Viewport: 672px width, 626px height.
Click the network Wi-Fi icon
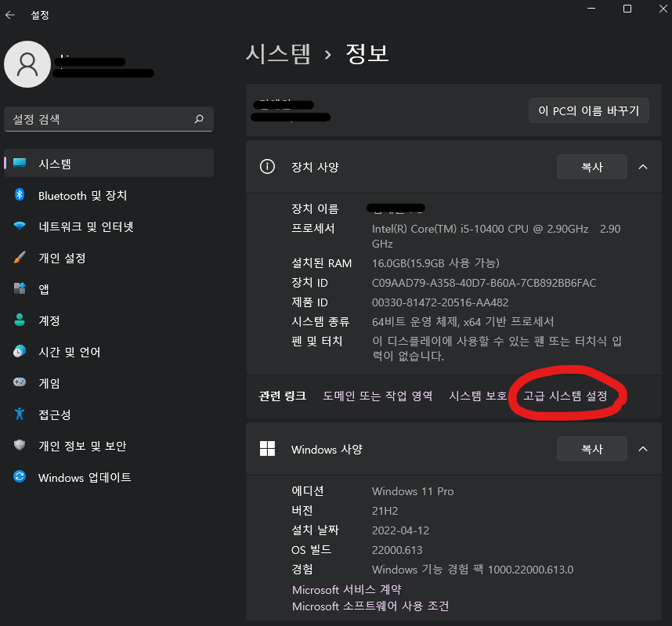tap(20, 226)
